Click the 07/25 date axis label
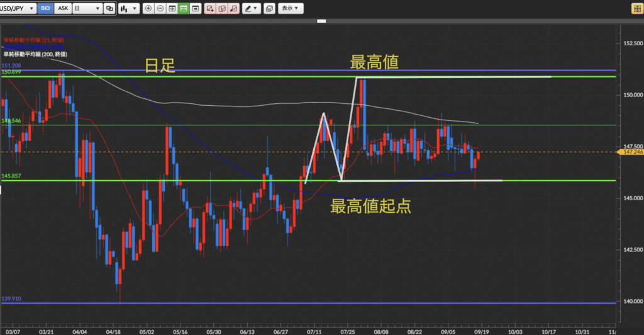 348,332
